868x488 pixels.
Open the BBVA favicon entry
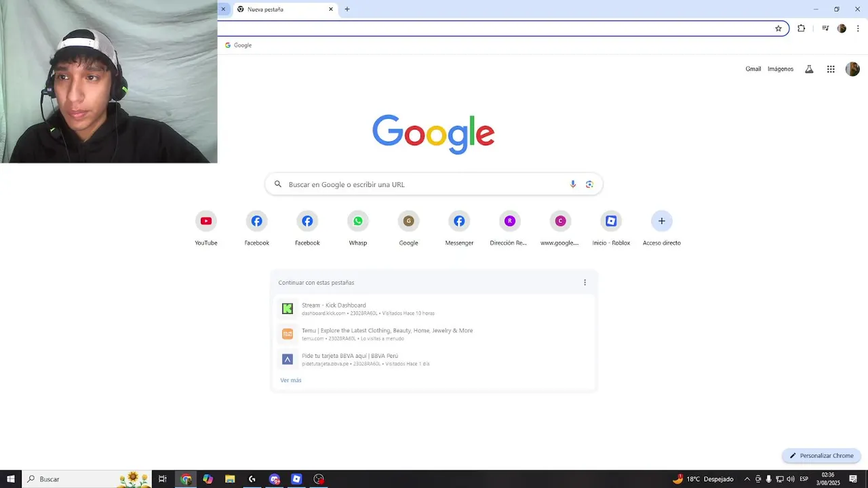[x=288, y=359]
